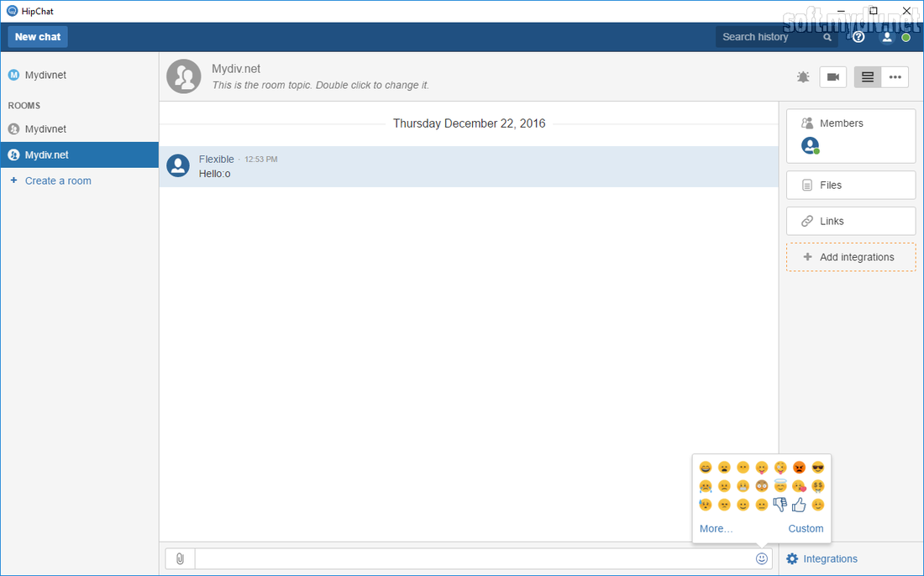Click the Mydiv.net room avatar
This screenshot has height=576, width=924.
184,76
